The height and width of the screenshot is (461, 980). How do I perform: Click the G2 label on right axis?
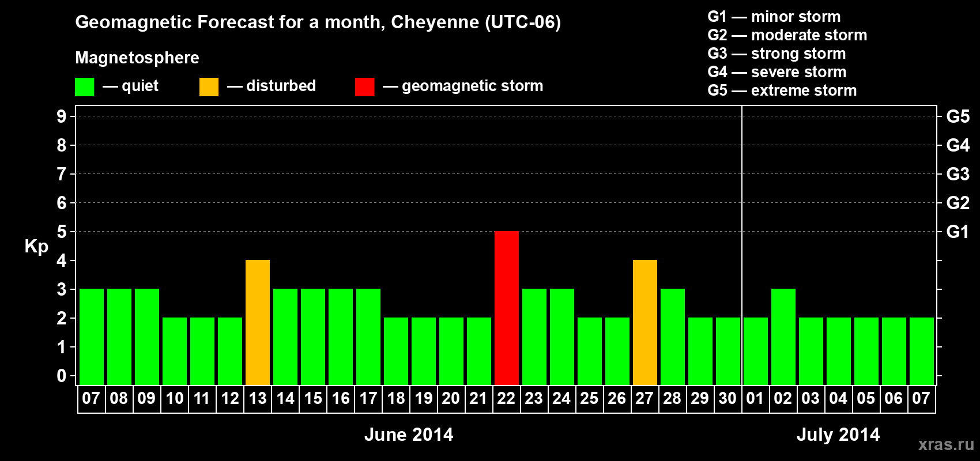958,203
